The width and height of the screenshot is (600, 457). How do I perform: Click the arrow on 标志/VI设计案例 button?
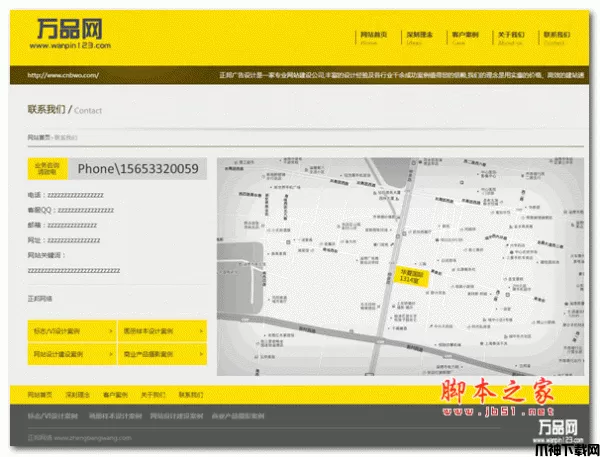[x=111, y=331]
